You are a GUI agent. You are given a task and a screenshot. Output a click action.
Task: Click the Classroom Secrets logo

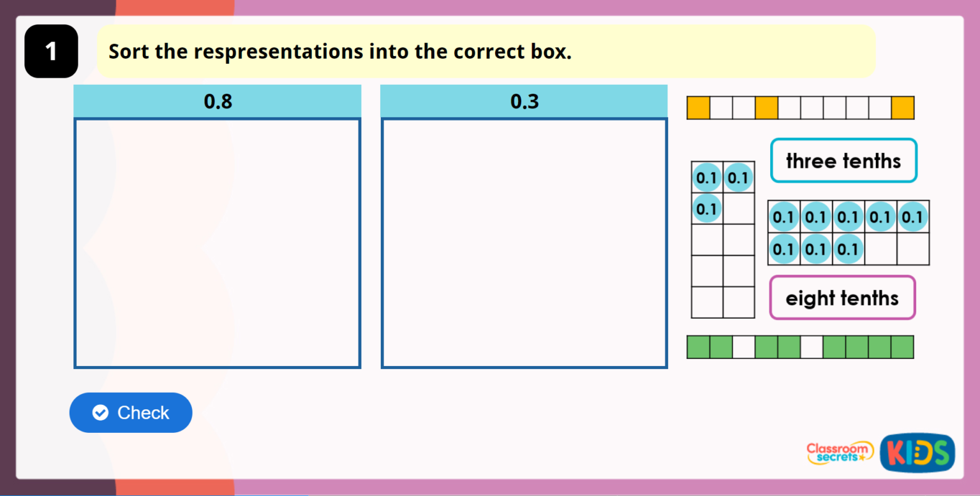pos(840,453)
